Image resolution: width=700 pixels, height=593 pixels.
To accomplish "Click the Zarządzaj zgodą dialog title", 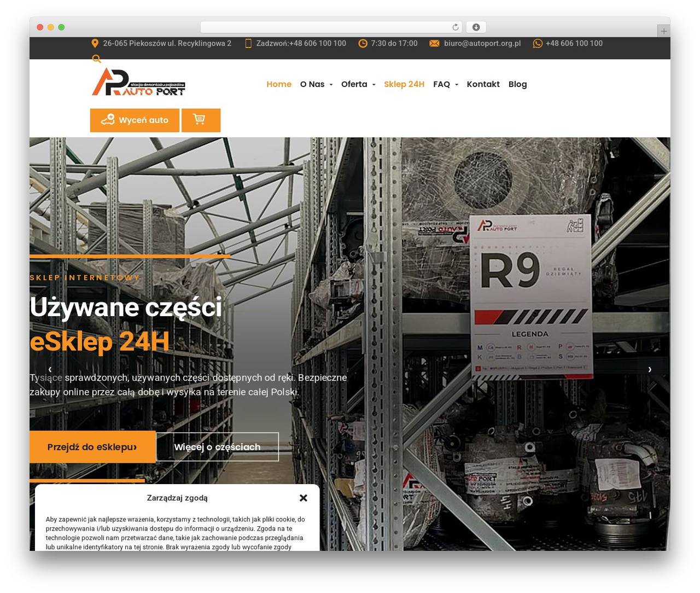I will click(x=177, y=498).
